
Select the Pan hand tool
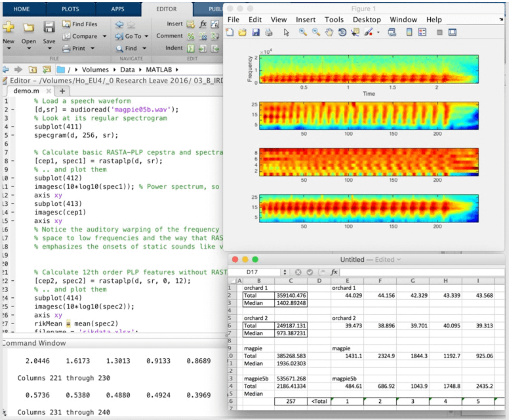[329, 32]
